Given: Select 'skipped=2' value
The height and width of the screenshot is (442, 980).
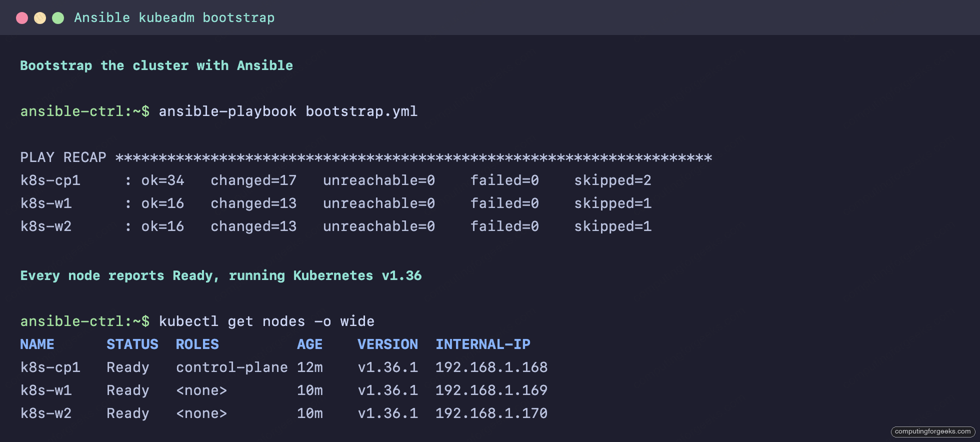Looking at the screenshot, I should pyautogui.click(x=612, y=180).
